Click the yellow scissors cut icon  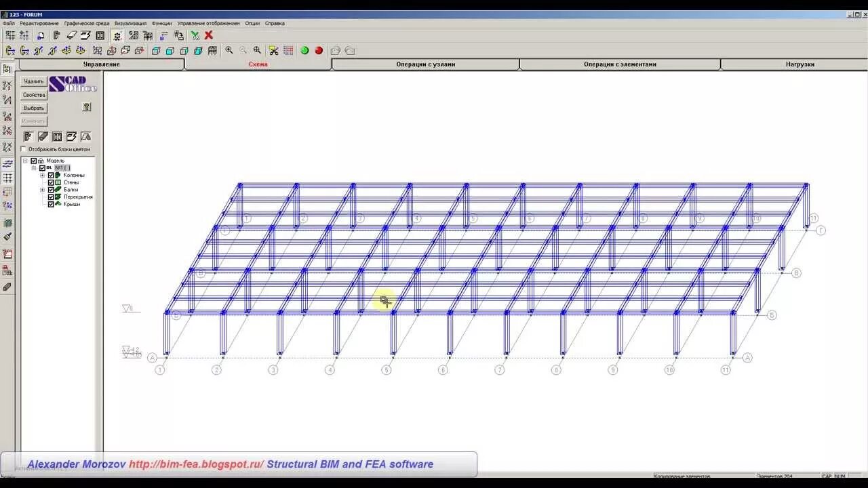coord(274,50)
